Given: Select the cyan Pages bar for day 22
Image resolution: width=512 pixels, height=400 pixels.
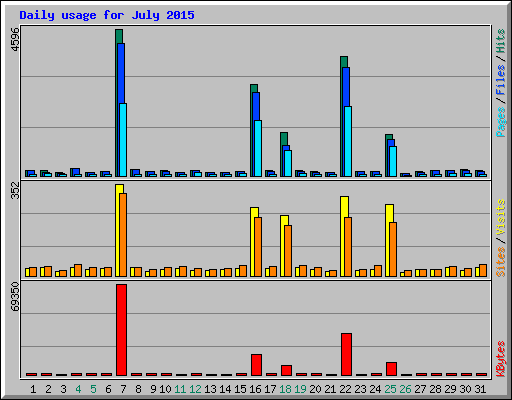Looking at the screenshot, I should point(348,141).
